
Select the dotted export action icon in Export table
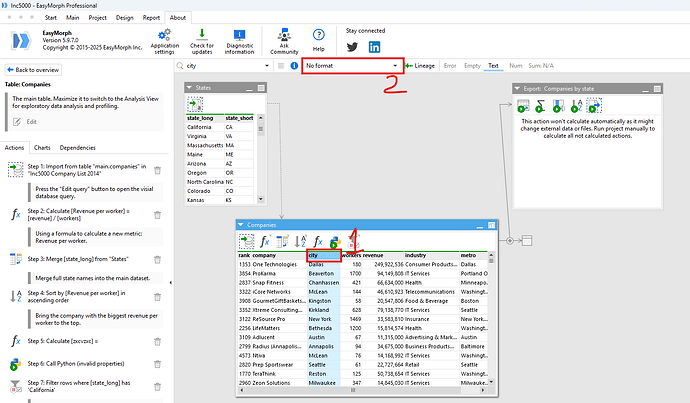[x=594, y=106]
